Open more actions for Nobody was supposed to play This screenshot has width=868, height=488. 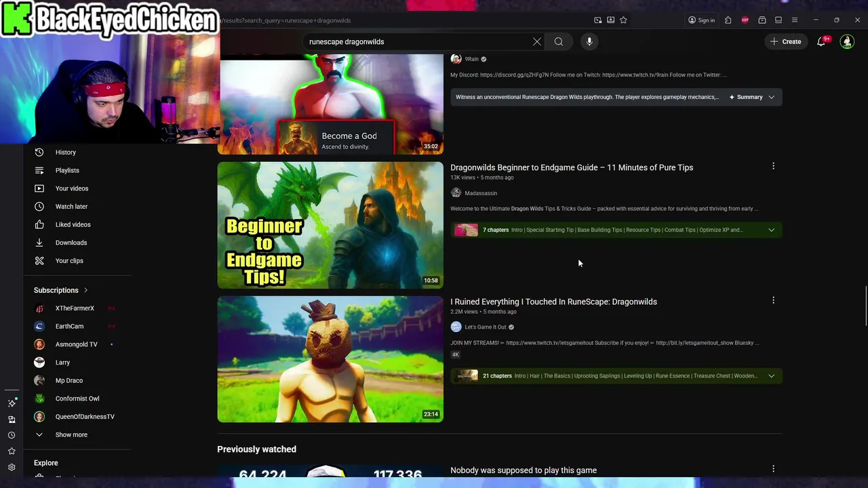tap(773, 468)
